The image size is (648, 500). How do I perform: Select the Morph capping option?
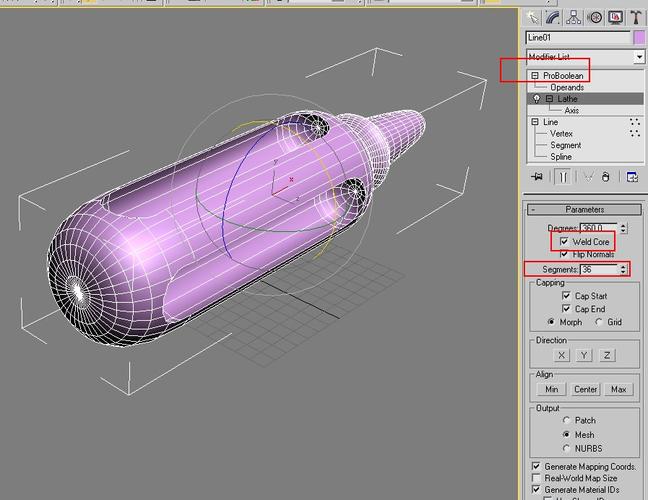(551, 321)
